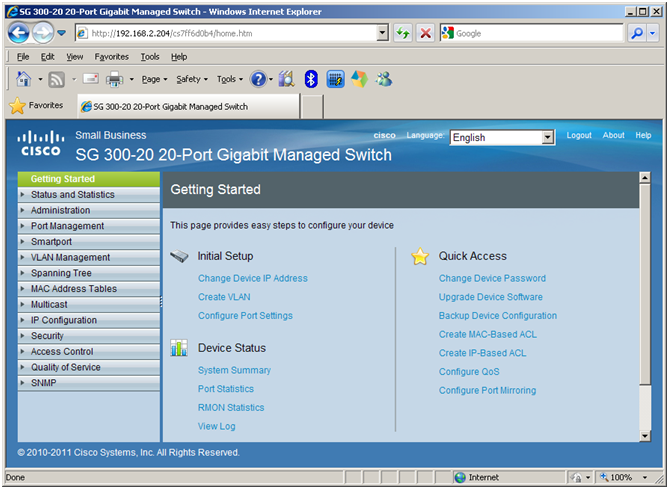Click the Read Mail toolbar icon
The width and height of the screenshot is (669, 489).
click(91, 79)
